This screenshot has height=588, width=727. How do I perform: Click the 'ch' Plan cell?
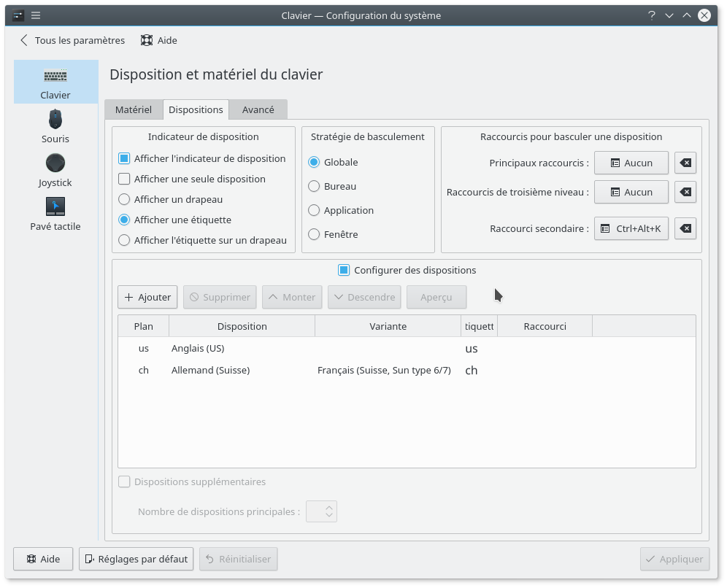144,370
